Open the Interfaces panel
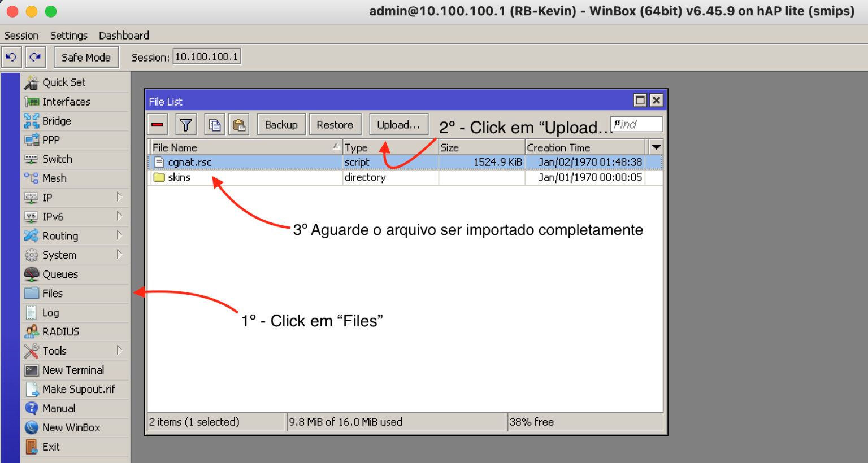The width and height of the screenshot is (868, 463). click(x=67, y=102)
